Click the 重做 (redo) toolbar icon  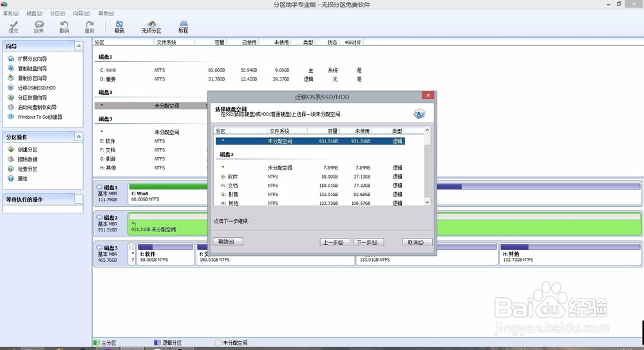90,24
